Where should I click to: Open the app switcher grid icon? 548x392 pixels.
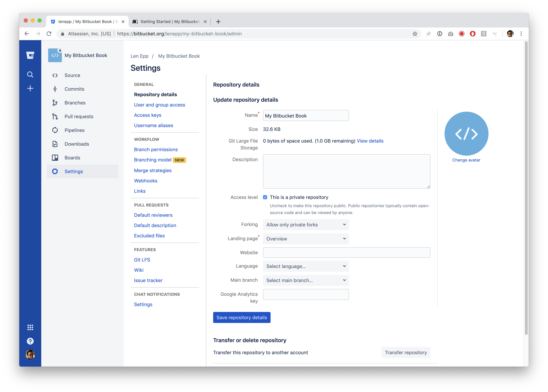[30, 327]
